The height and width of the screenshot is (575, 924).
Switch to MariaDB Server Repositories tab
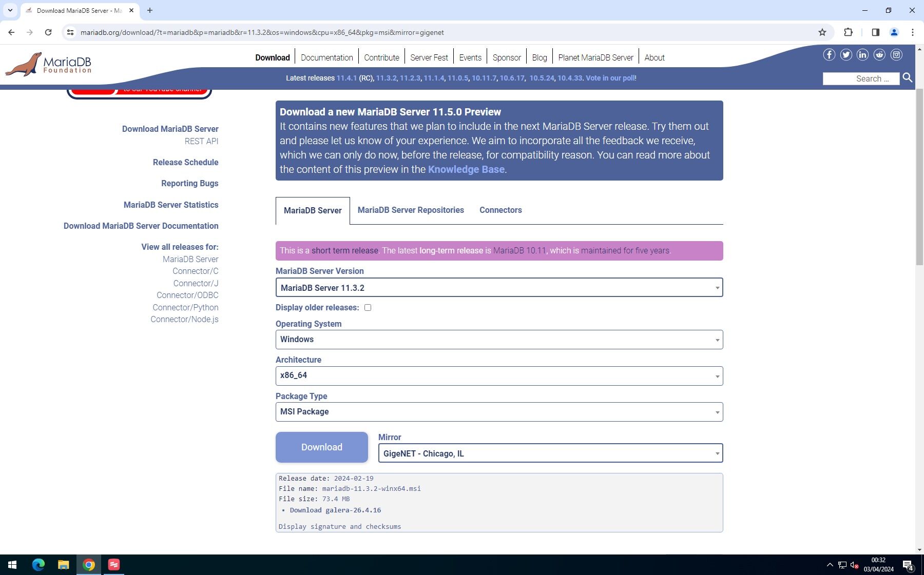click(411, 210)
